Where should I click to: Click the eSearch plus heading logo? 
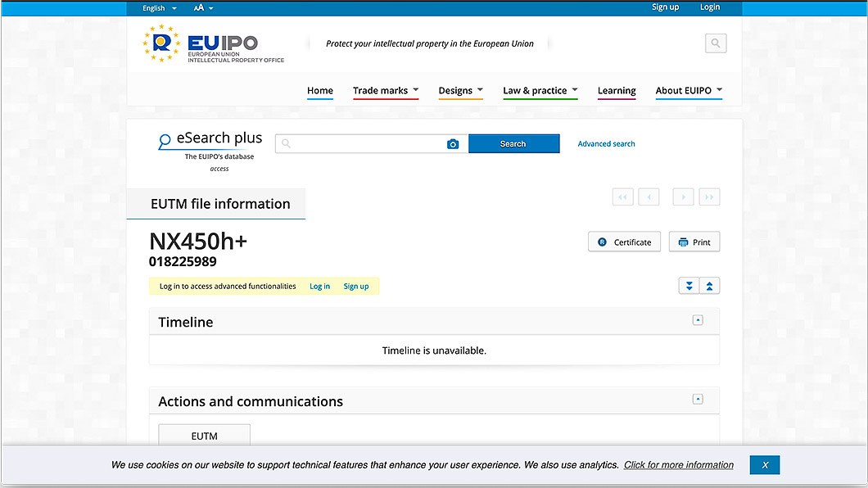(210, 151)
